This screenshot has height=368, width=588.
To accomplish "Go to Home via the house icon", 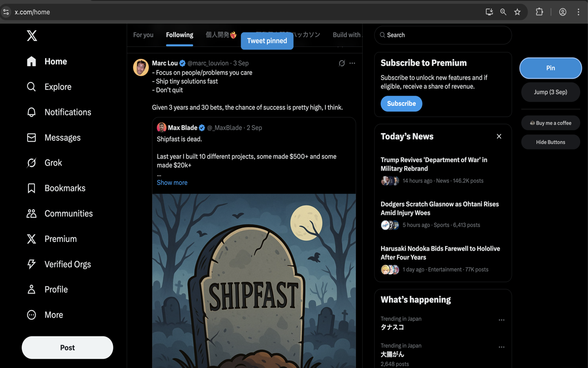I will click(x=31, y=61).
